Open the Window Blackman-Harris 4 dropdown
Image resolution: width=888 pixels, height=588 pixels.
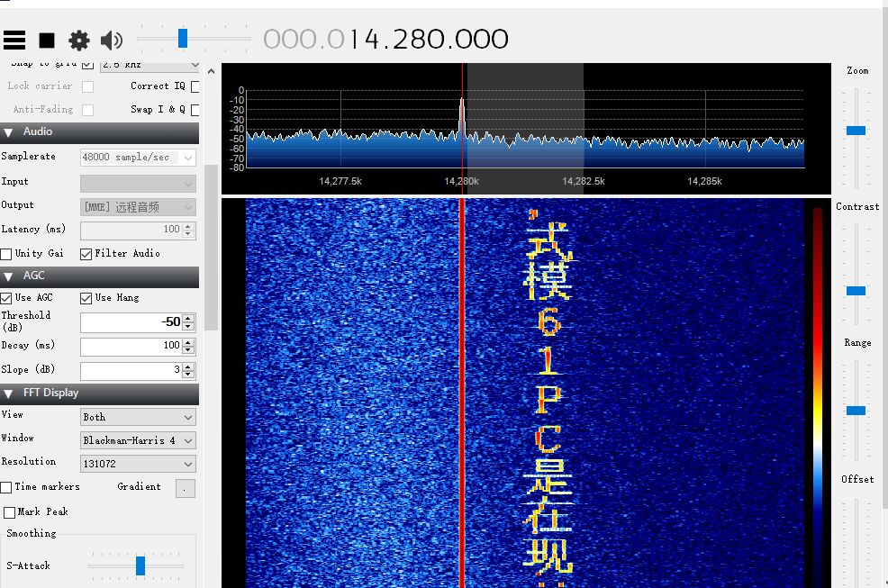click(x=138, y=440)
